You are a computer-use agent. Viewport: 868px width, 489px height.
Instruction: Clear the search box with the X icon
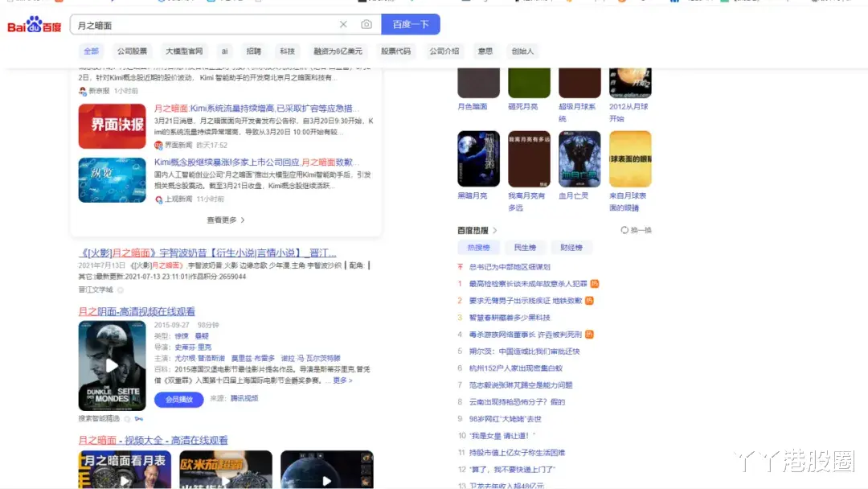(343, 24)
